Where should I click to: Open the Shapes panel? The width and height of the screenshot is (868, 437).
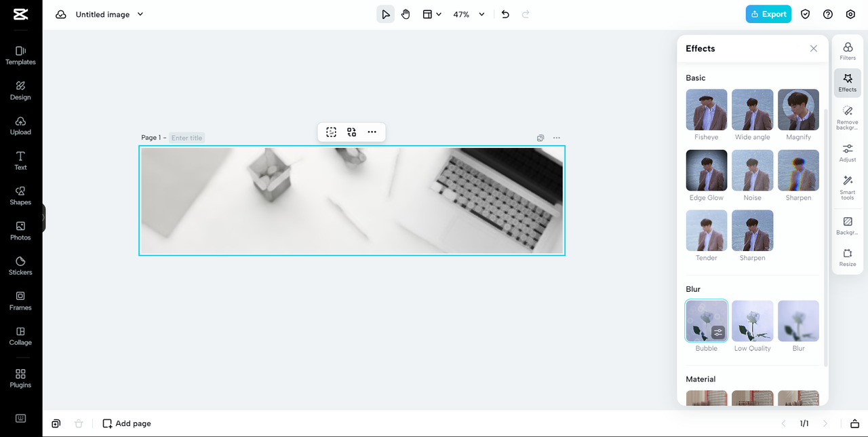point(20,196)
